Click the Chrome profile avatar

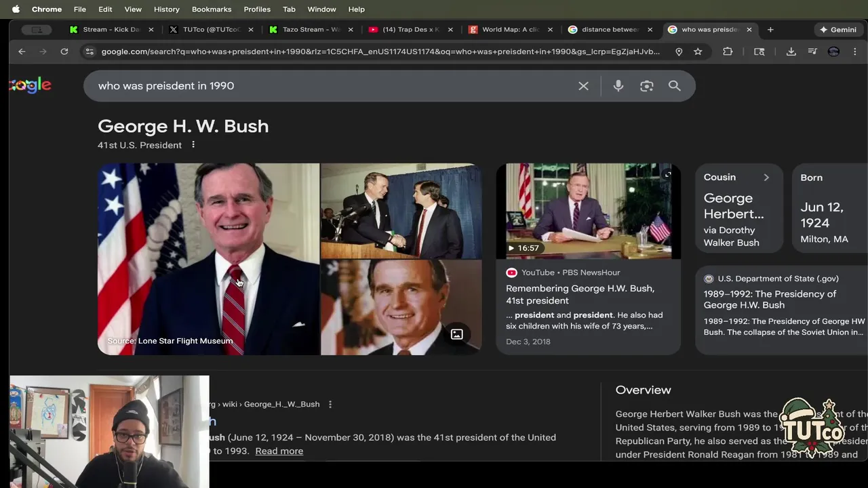(x=834, y=52)
